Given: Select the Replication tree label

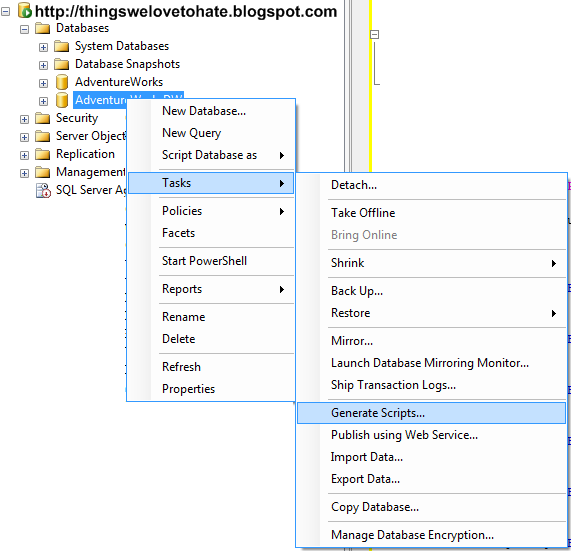Looking at the screenshot, I should click(x=85, y=154).
